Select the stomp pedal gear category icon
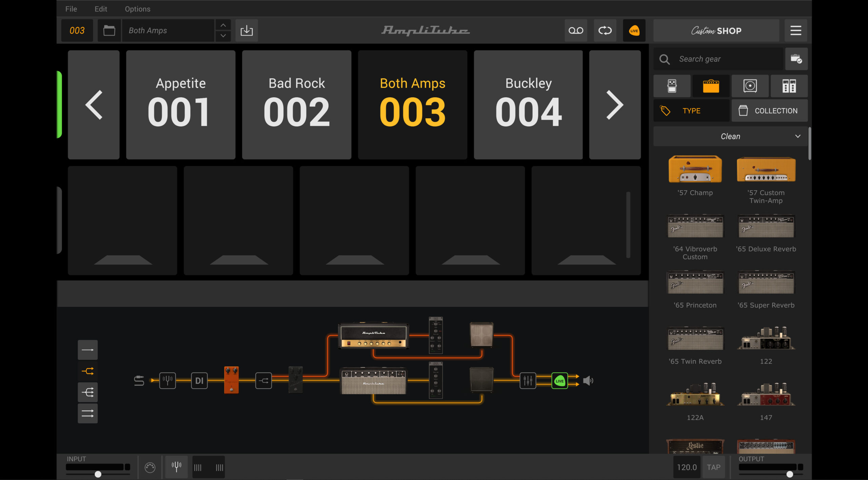 click(672, 86)
